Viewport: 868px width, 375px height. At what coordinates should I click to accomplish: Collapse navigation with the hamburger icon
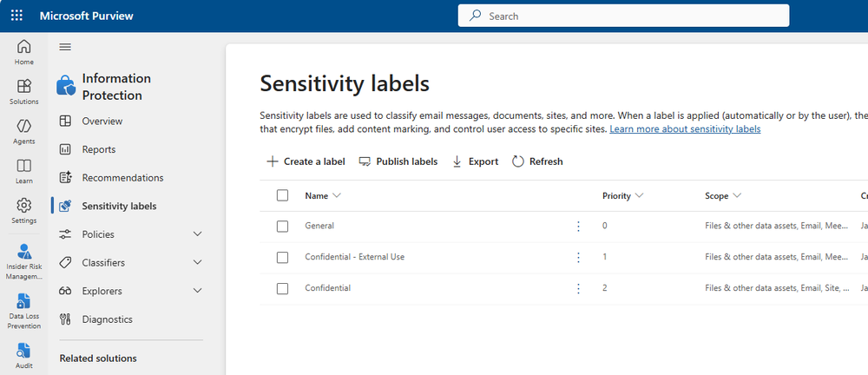[x=65, y=47]
